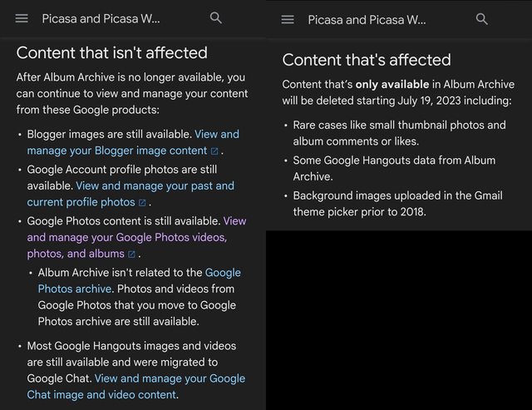This screenshot has height=410, width=532.
Task: Open the hamburger menu above "Content that's affected"
Action: (288, 19)
